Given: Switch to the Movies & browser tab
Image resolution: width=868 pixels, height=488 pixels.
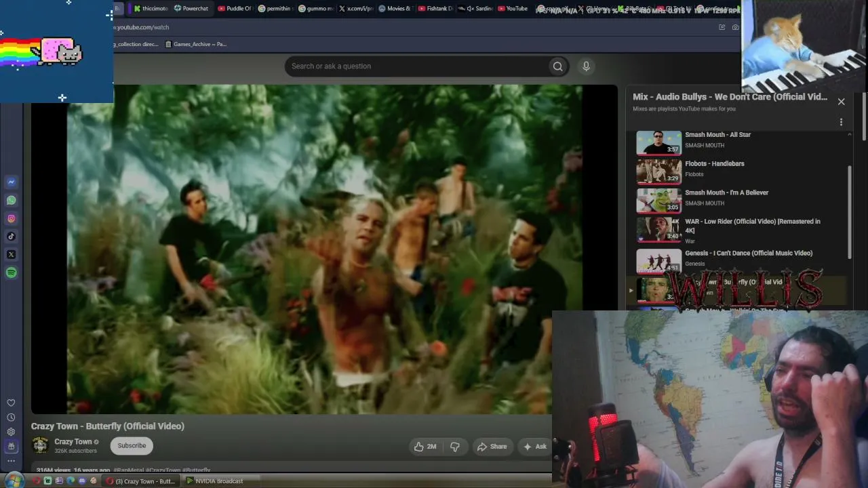Looking at the screenshot, I should [395, 9].
